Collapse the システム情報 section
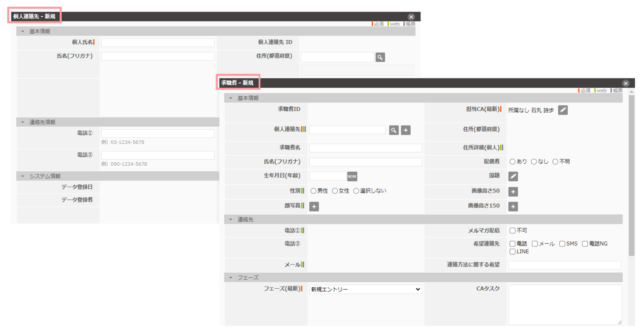 tap(23, 176)
